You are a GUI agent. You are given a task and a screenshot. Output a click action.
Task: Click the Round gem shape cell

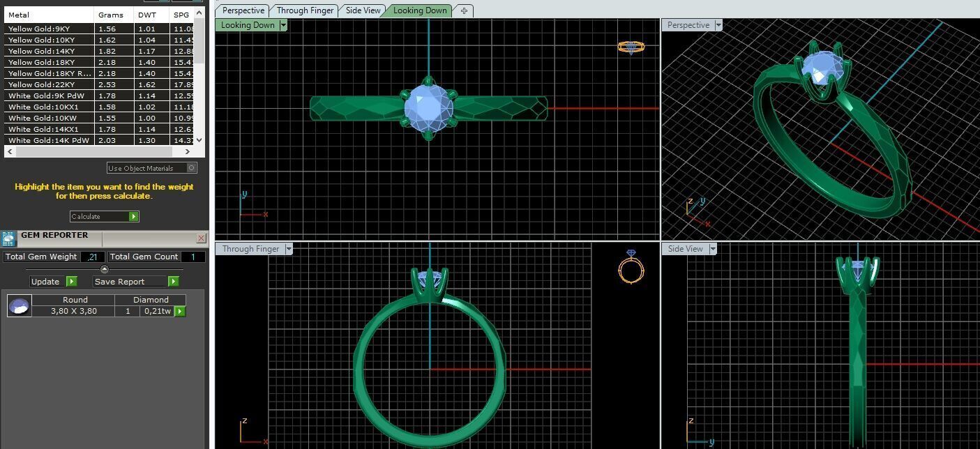[75, 300]
